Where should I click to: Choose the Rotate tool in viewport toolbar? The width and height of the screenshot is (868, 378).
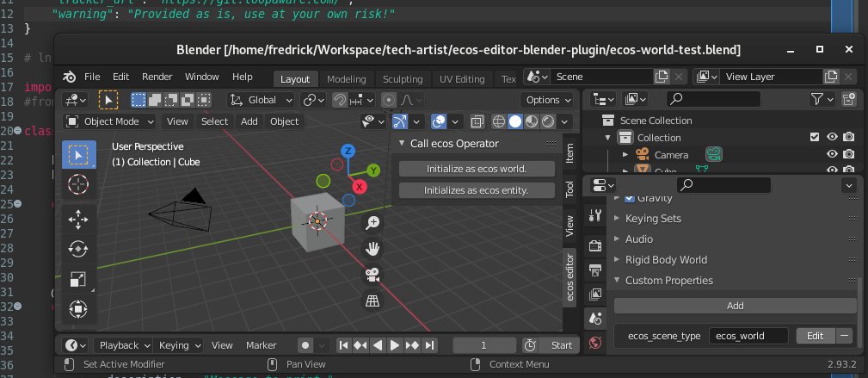click(78, 250)
